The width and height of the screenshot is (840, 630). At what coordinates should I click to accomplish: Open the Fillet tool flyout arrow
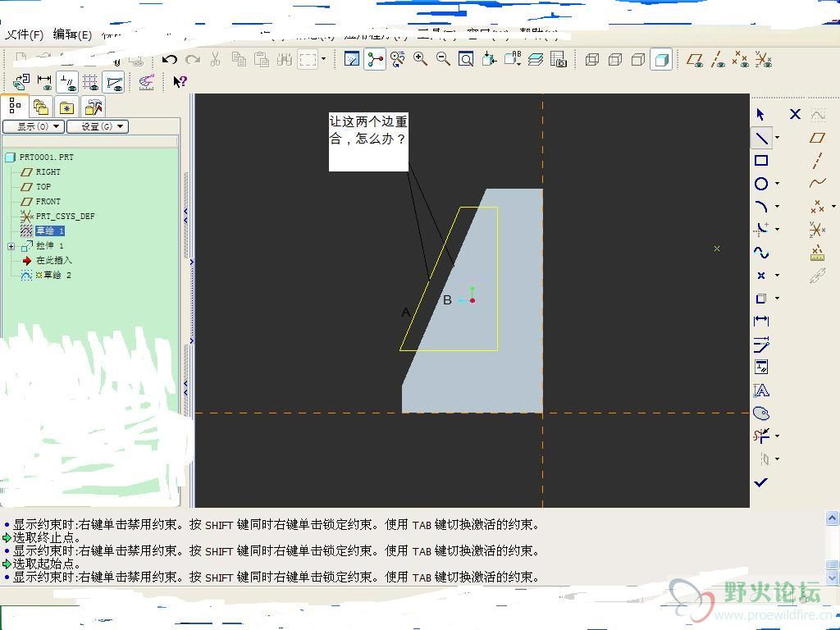pos(778,230)
